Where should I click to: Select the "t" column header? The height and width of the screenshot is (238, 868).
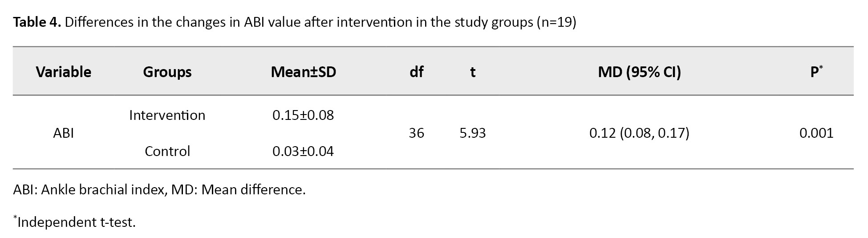click(472, 72)
